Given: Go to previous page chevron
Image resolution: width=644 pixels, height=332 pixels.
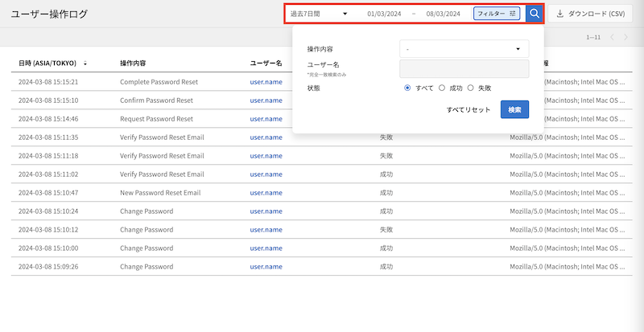Looking at the screenshot, I should tap(612, 37).
